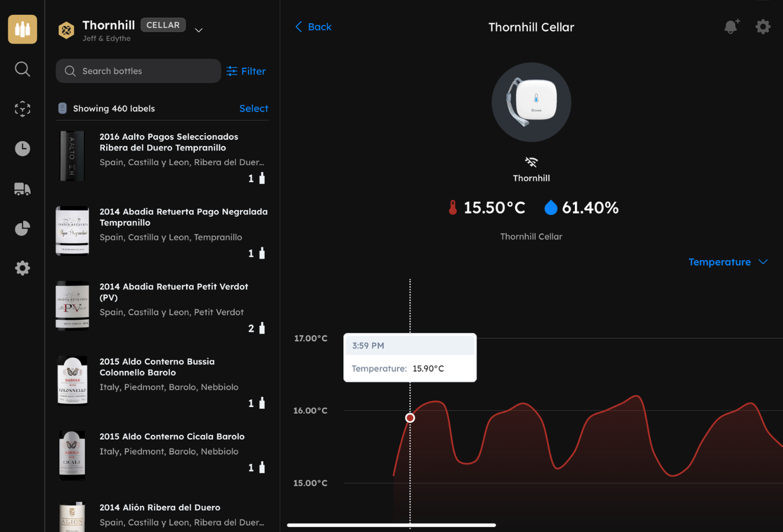Click the Search bottles field
783x532 pixels.
click(x=138, y=71)
